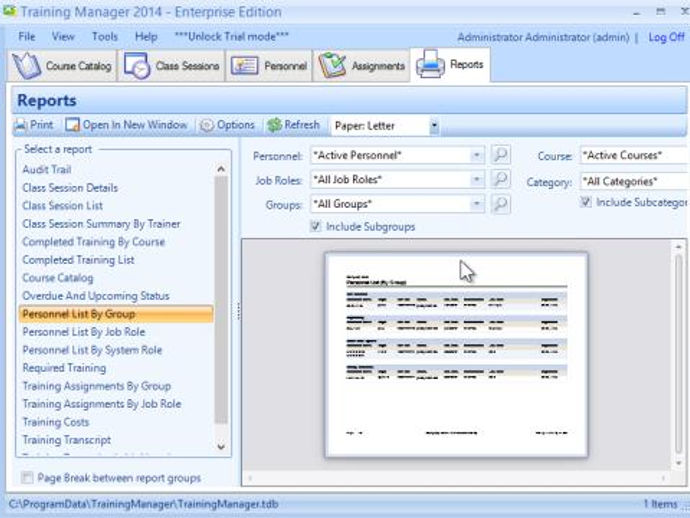Select the Training Costs report
The height and width of the screenshot is (518, 690).
pyautogui.click(x=55, y=422)
